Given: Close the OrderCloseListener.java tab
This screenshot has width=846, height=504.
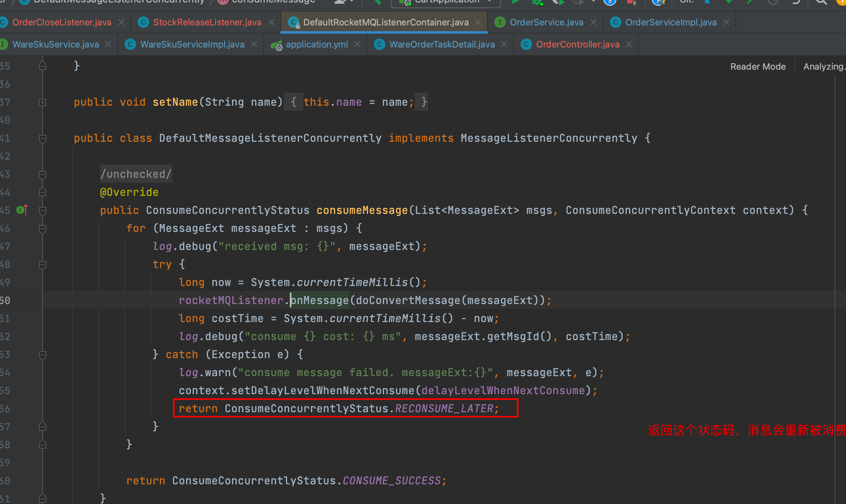Looking at the screenshot, I should [x=121, y=22].
